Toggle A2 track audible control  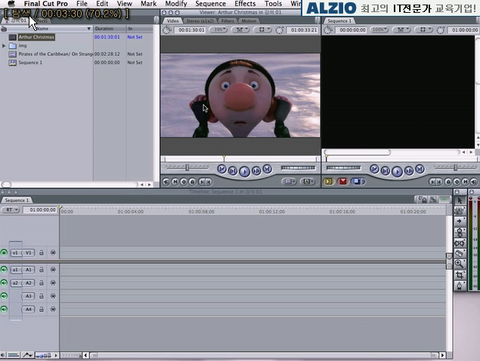(4, 282)
